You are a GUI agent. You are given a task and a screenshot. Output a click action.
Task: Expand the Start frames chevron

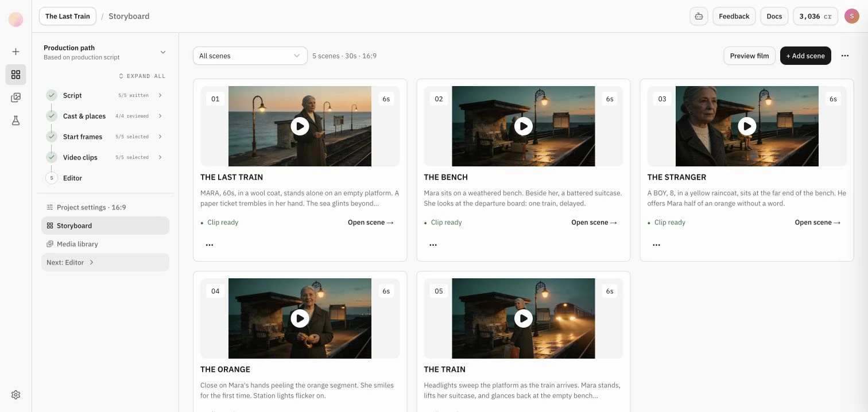(x=160, y=137)
